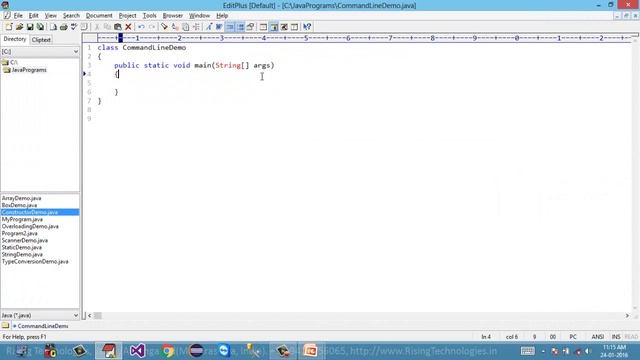Image resolution: width=640 pixels, height=360 pixels.
Task: Open the Window menu
Action: [199, 16]
